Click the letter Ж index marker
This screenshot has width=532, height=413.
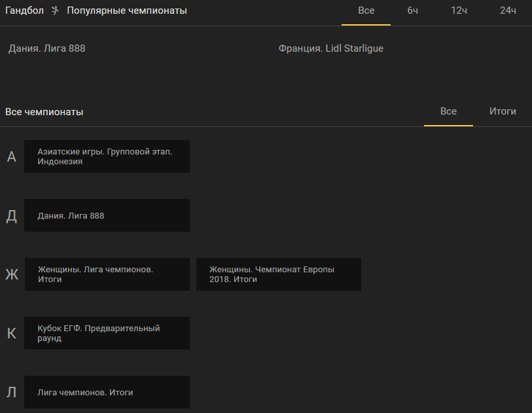click(12, 274)
